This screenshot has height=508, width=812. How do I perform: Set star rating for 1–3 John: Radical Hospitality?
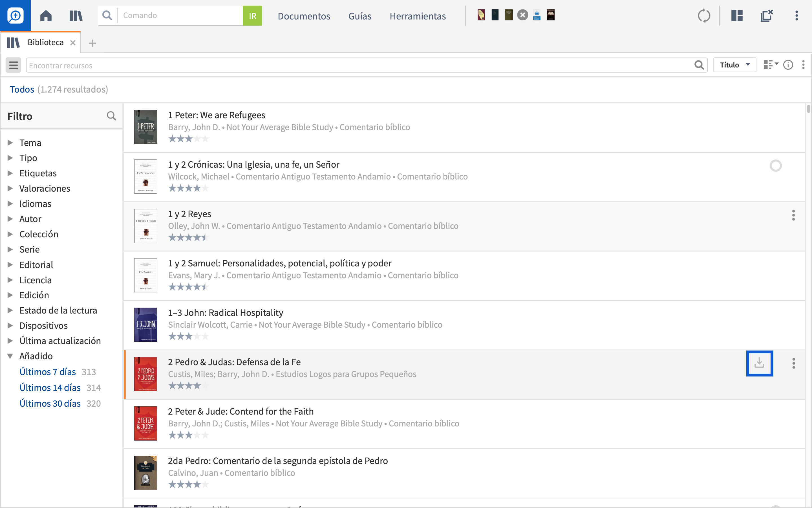(x=189, y=336)
